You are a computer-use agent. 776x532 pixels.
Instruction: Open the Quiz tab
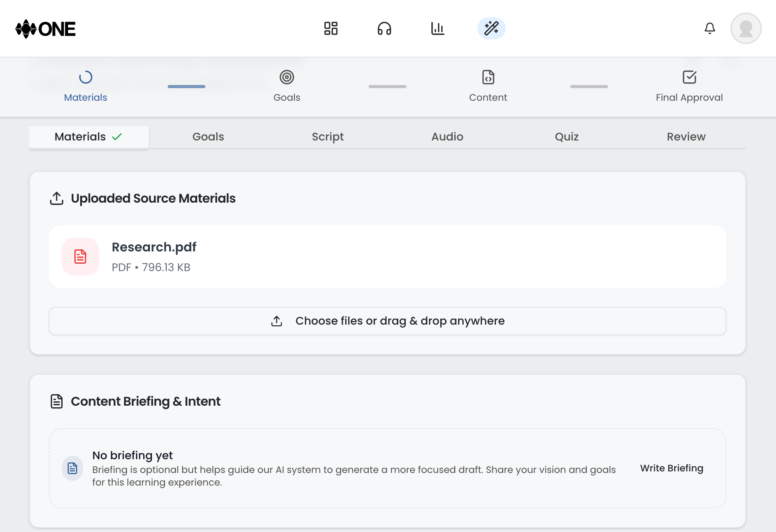[567, 137]
